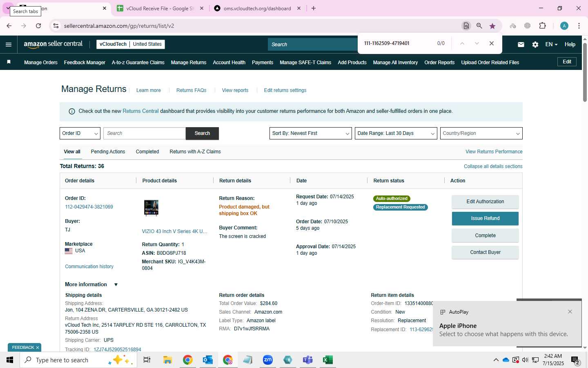Open the Google Lens search icon

coord(466,26)
